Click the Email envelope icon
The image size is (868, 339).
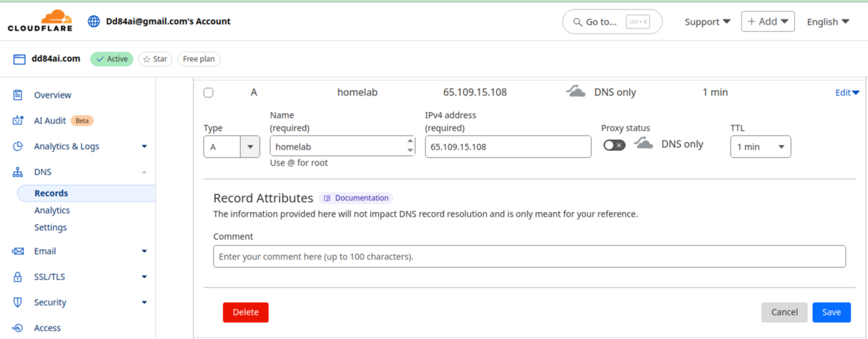[x=18, y=251]
